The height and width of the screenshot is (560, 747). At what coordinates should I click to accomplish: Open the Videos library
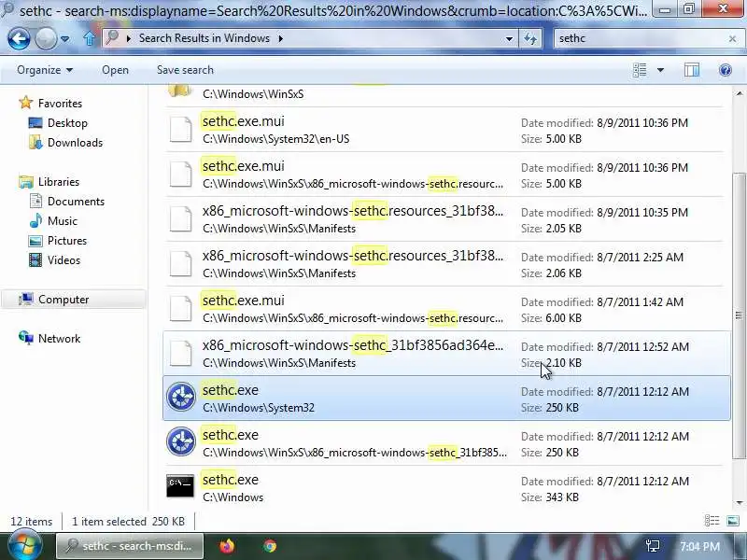(x=63, y=260)
